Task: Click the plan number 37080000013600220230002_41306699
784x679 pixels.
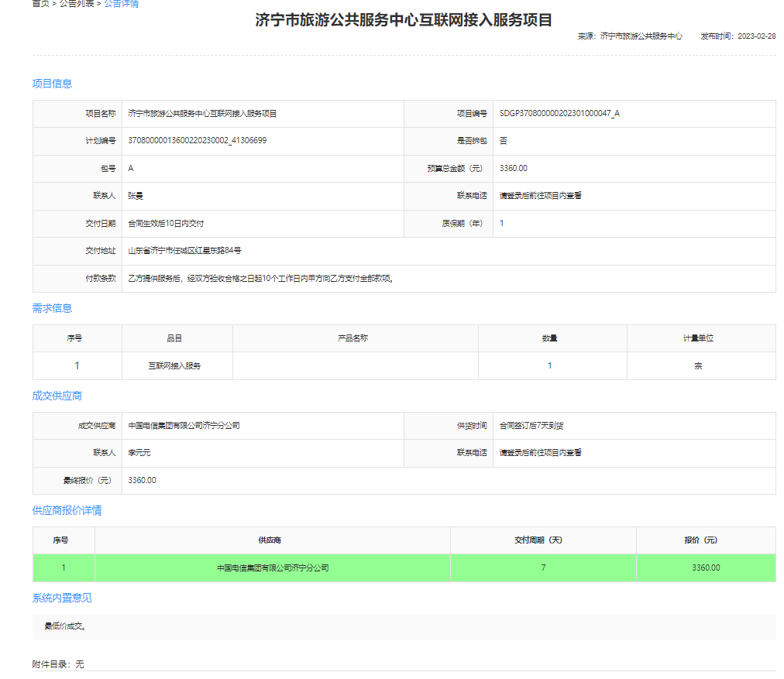Action: 197,141
